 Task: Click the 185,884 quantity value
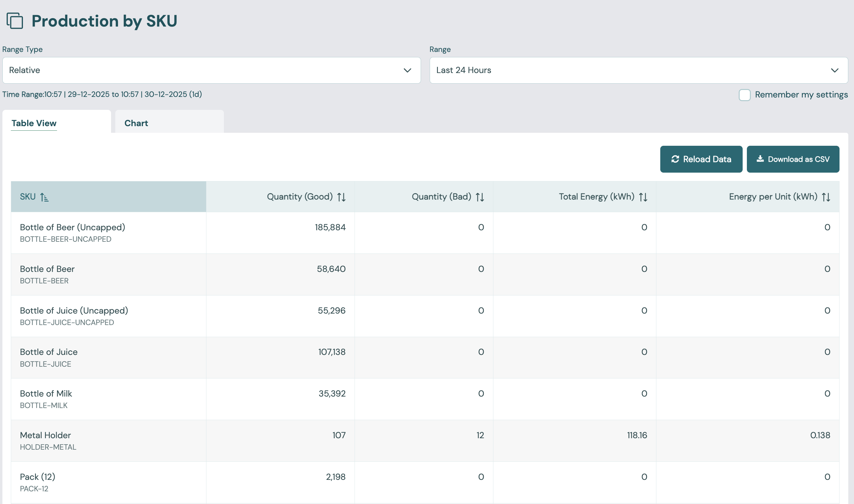click(x=330, y=227)
